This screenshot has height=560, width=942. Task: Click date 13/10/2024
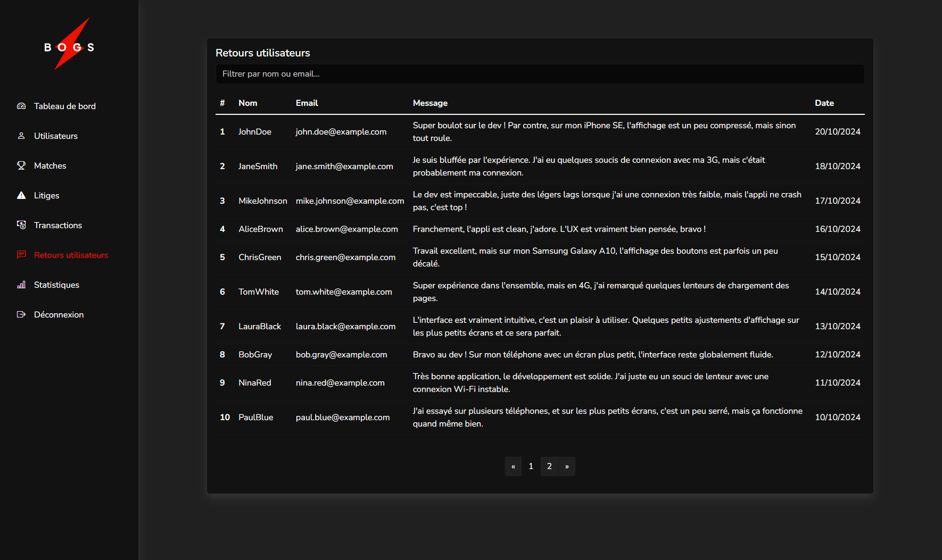pyautogui.click(x=838, y=327)
